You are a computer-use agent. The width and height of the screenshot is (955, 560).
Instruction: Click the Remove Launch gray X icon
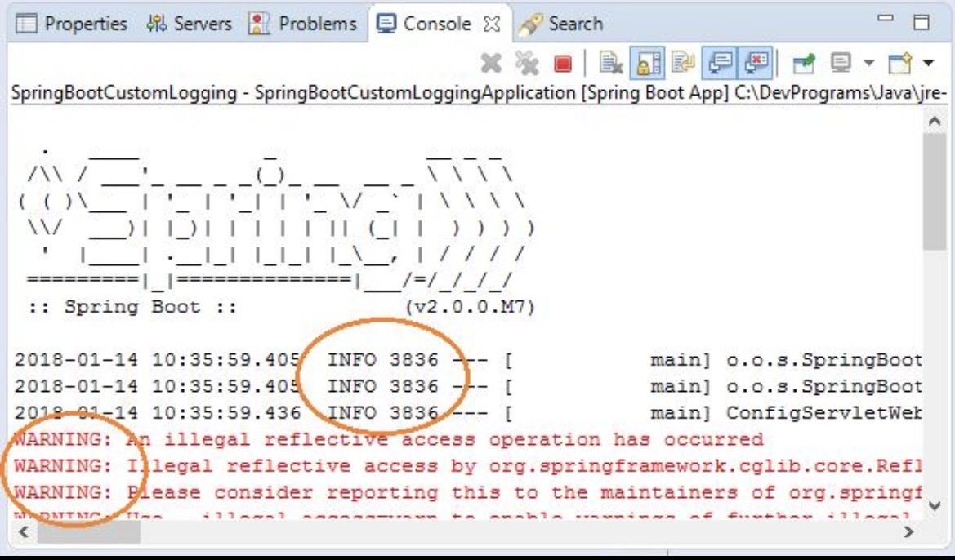tap(491, 63)
